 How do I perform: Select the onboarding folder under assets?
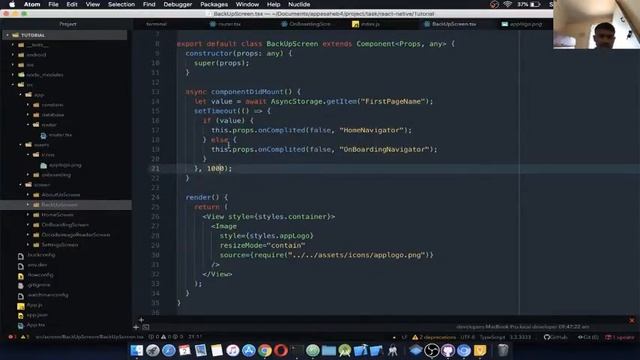pos(56,175)
